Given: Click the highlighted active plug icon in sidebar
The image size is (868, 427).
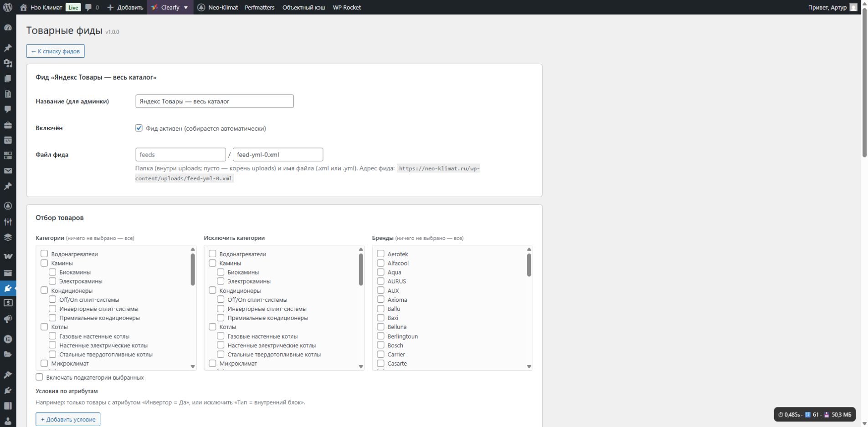Looking at the screenshot, I should 8,289.
